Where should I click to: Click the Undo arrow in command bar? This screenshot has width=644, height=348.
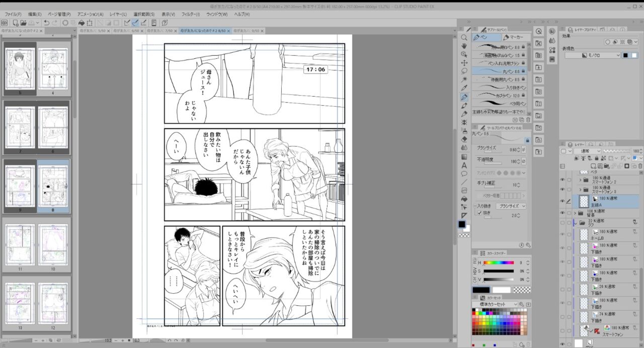pyautogui.click(x=46, y=23)
